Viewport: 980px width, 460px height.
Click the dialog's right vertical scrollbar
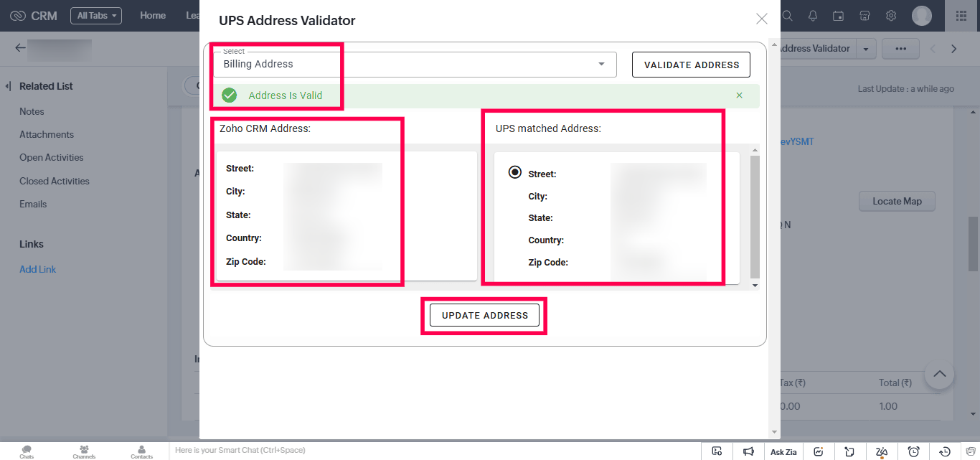[x=773, y=239]
